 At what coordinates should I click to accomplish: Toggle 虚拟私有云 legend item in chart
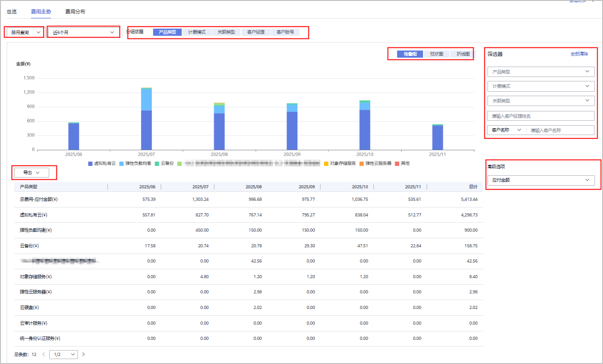(102, 164)
